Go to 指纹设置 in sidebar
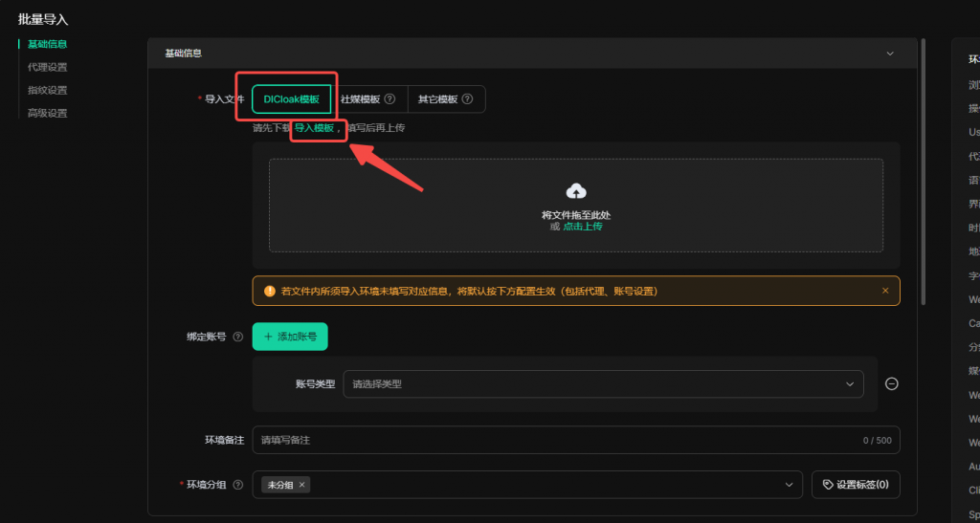980x523 pixels. (47, 90)
